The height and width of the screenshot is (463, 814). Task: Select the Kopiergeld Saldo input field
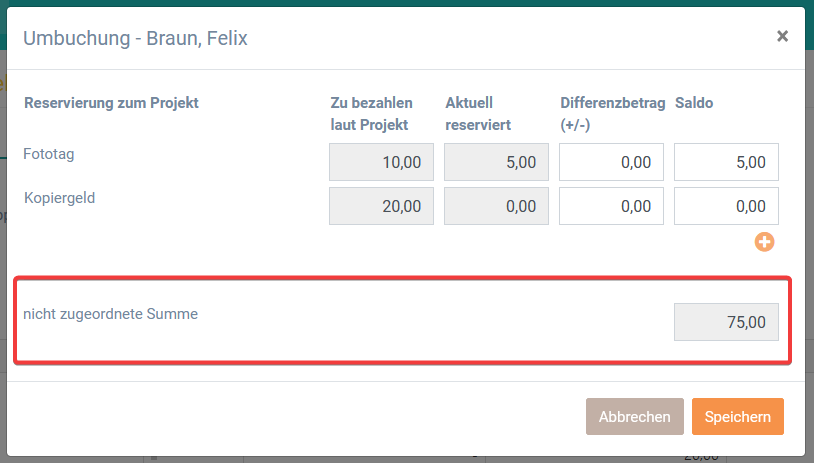click(726, 206)
